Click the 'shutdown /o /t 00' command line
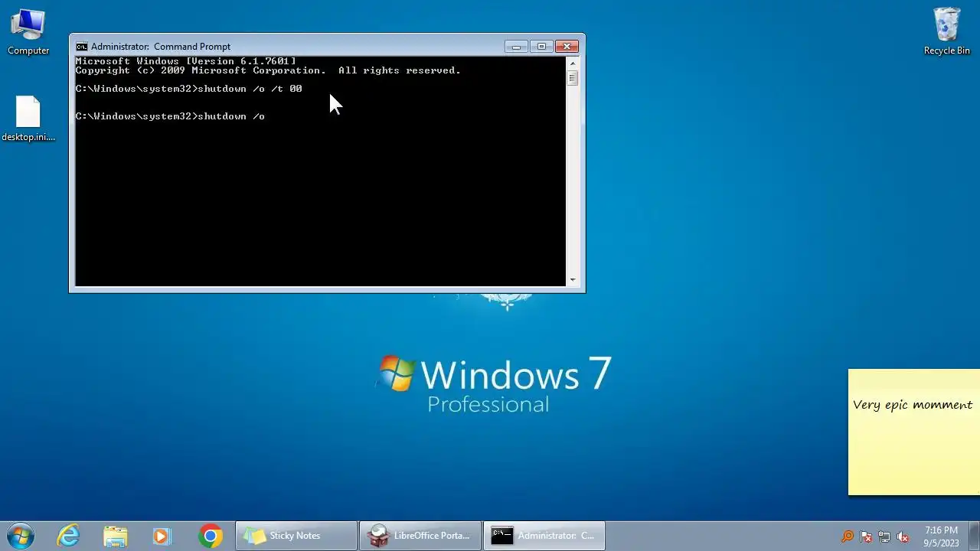The image size is (980, 551). pos(189,89)
